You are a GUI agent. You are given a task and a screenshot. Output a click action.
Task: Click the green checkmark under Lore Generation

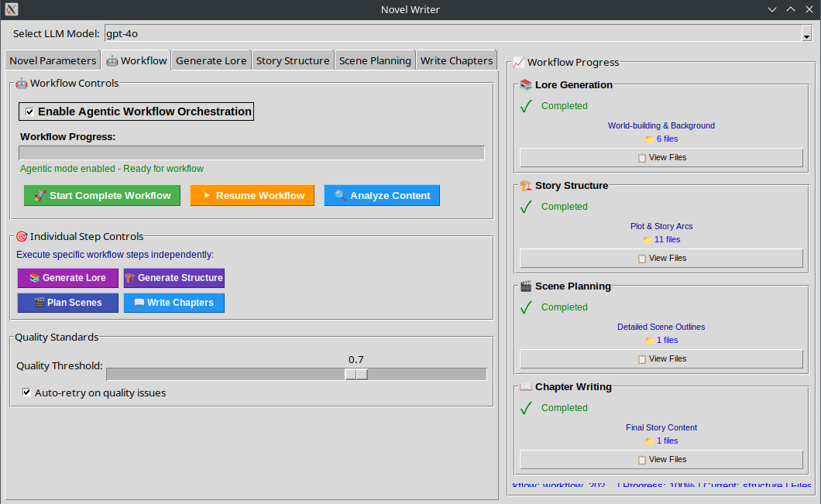pos(526,106)
